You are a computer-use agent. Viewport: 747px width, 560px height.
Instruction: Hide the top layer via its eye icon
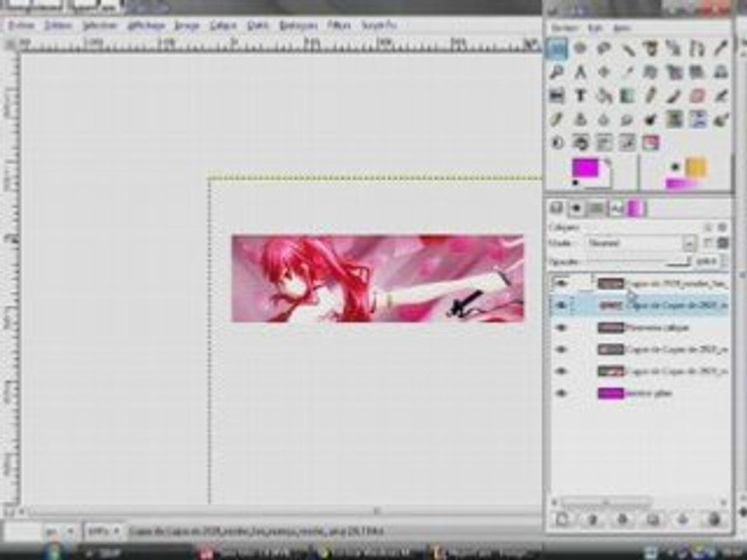pos(561,283)
